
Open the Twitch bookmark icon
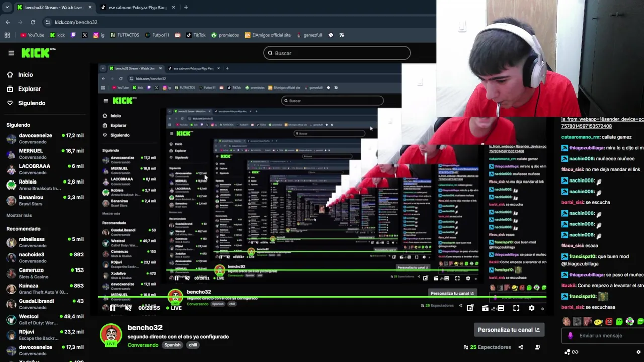point(73,35)
